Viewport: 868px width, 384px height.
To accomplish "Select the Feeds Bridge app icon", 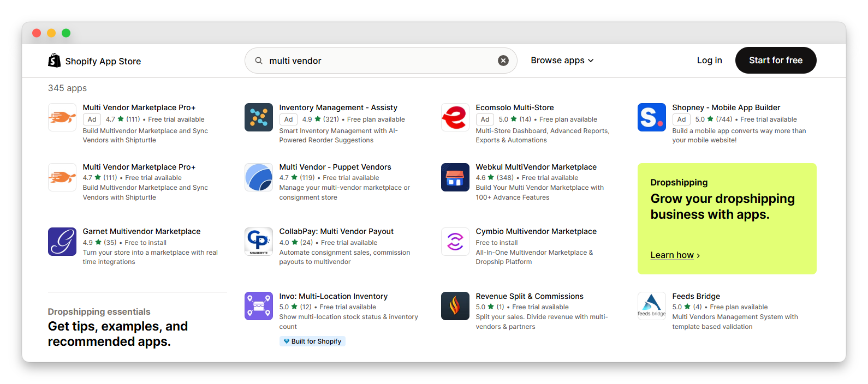I will (x=652, y=306).
